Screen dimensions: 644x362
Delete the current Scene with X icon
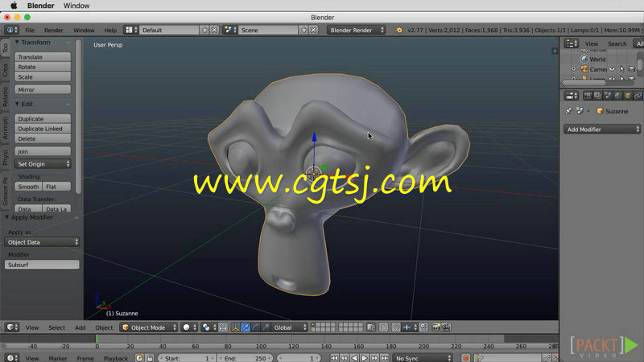click(314, 30)
